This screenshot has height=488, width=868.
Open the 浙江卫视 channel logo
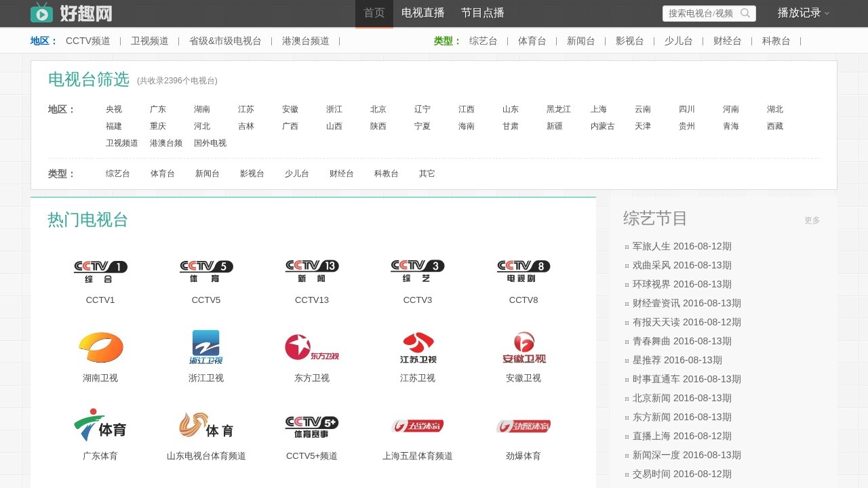[206, 348]
